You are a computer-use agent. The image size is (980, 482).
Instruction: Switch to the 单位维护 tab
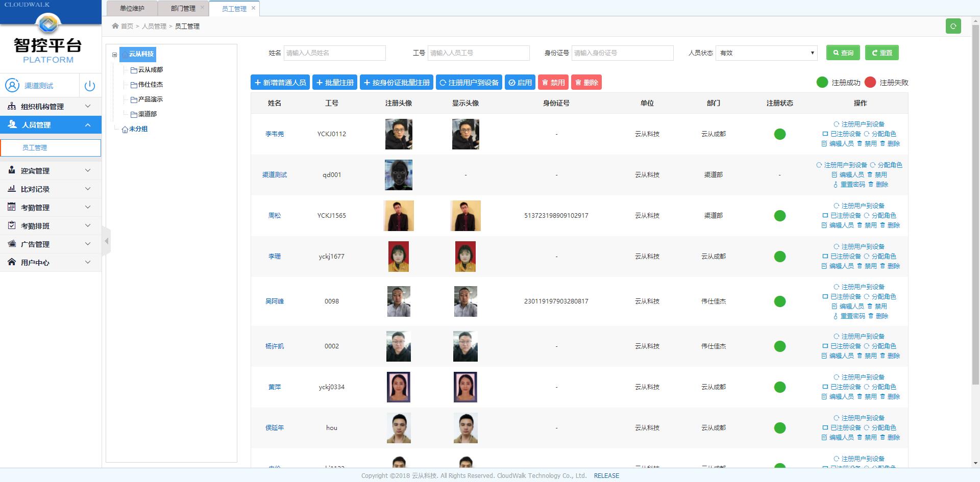[x=132, y=9]
